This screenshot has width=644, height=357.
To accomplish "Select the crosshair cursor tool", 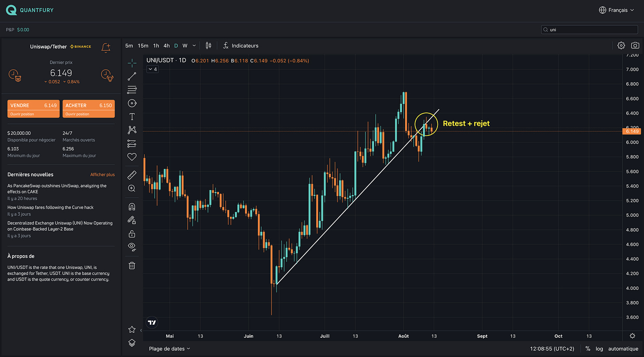I will pos(132,62).
